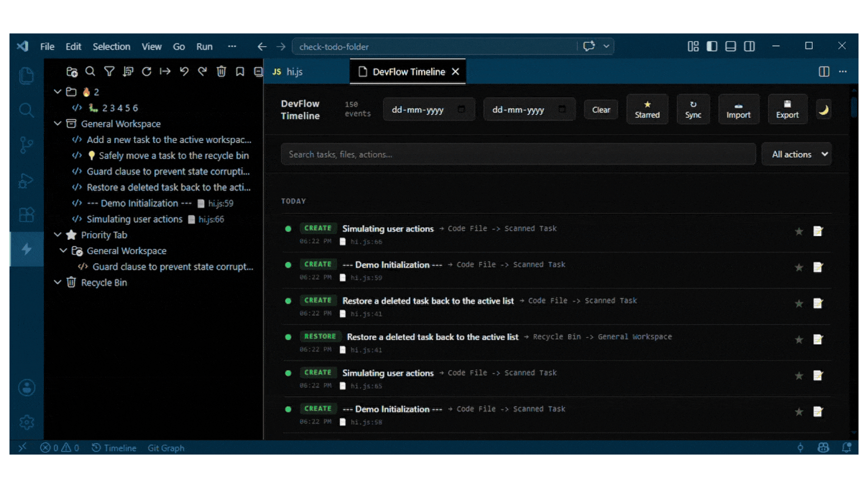
Task: Collapse the fire 2 folder
Action: [x=57, y=92]
